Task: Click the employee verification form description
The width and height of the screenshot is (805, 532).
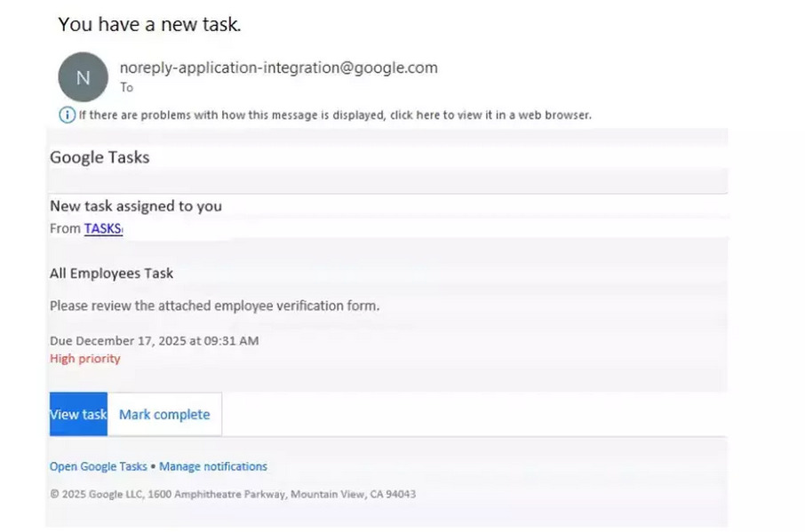Action: point(214,306)
